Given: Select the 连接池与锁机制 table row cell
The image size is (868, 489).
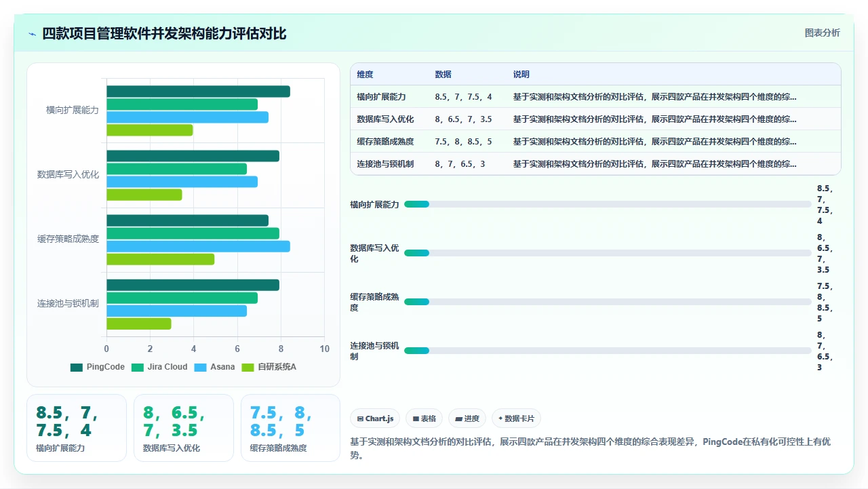Looking at the screenshot, I should 385,164.
